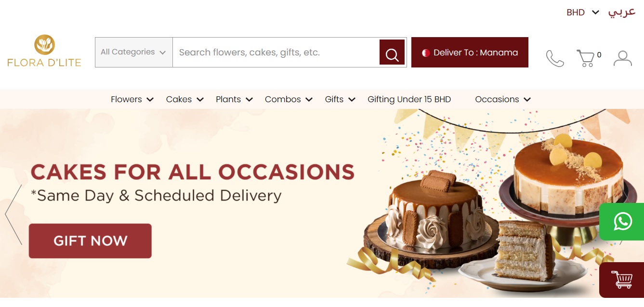Click the GIFT NOW button
Image resolution: width=644 pixels, height=307 pixels.
tap(90, 240)
